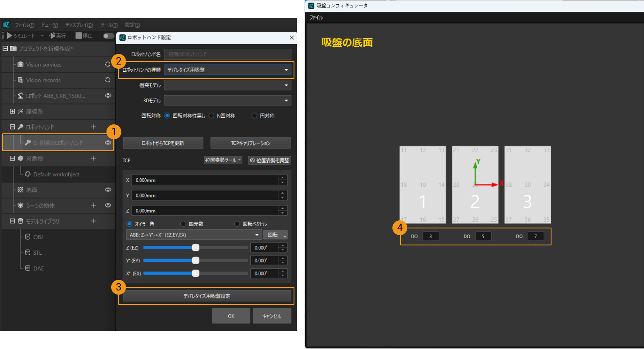Screen dimensions: 644x349
Task: Open the 衝突モデル dropdown
Action: [227, 85]
